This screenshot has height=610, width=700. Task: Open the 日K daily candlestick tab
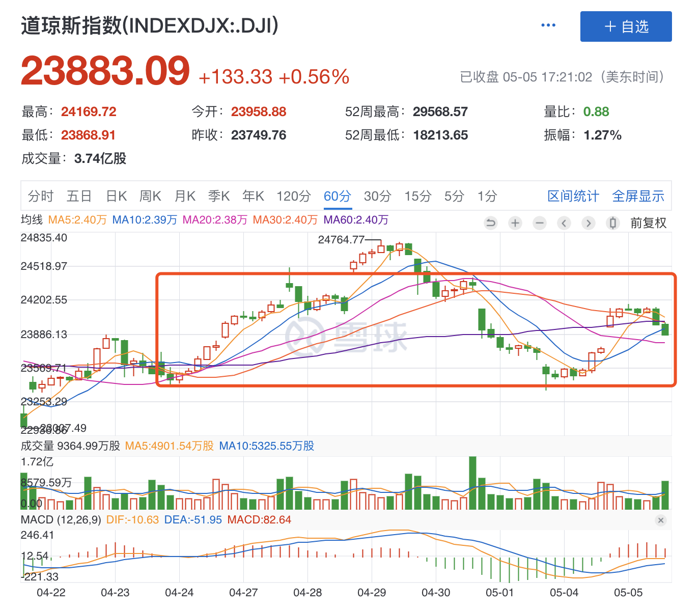pyautogui.click(x=116, y=196)
